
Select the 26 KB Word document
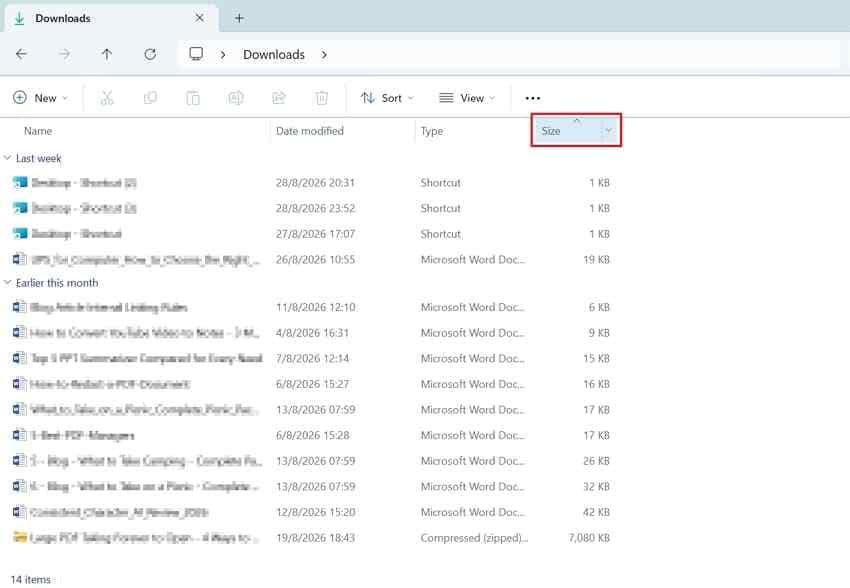[311, 461]
